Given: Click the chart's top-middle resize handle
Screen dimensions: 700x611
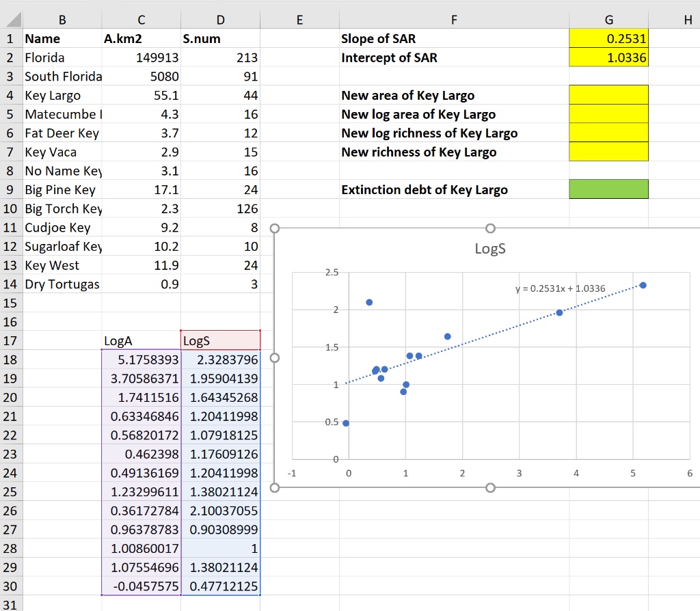Looking at the screenshot, I should click(489, 228).
